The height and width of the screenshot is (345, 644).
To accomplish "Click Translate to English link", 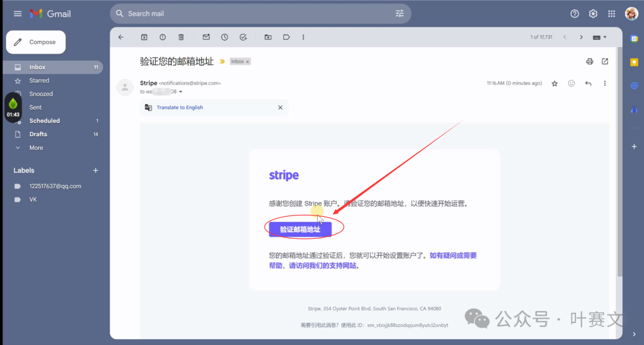I will point(179,107).
